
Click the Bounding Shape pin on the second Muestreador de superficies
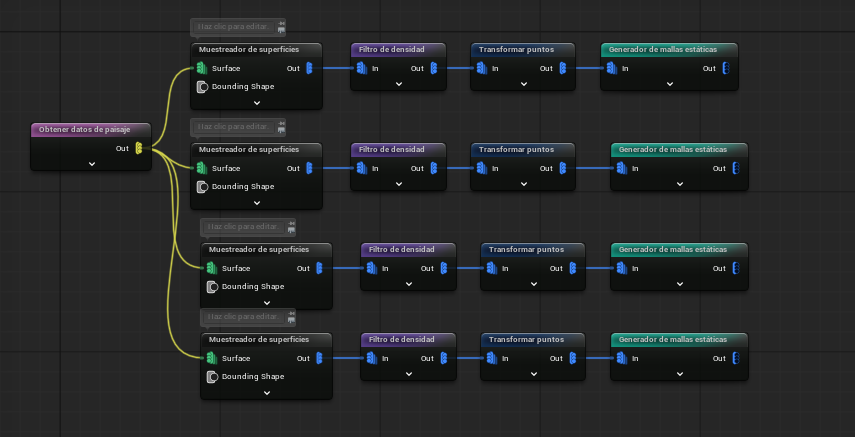pyautogui.click(x=201, y=186)
